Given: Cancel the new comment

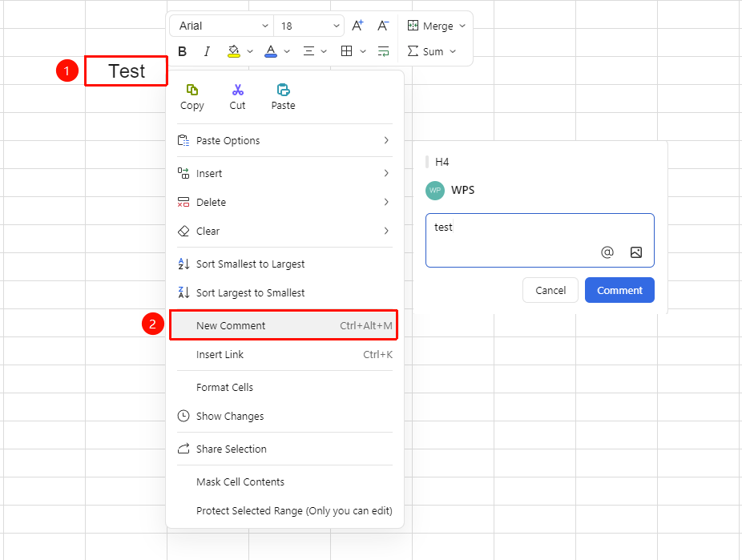Looking at the screenshot, I should pos(550,290).
